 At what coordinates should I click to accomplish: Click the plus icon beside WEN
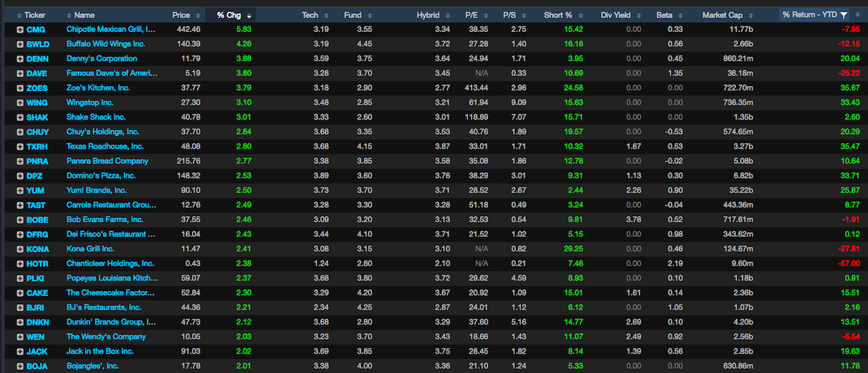[x=20, y=336]
